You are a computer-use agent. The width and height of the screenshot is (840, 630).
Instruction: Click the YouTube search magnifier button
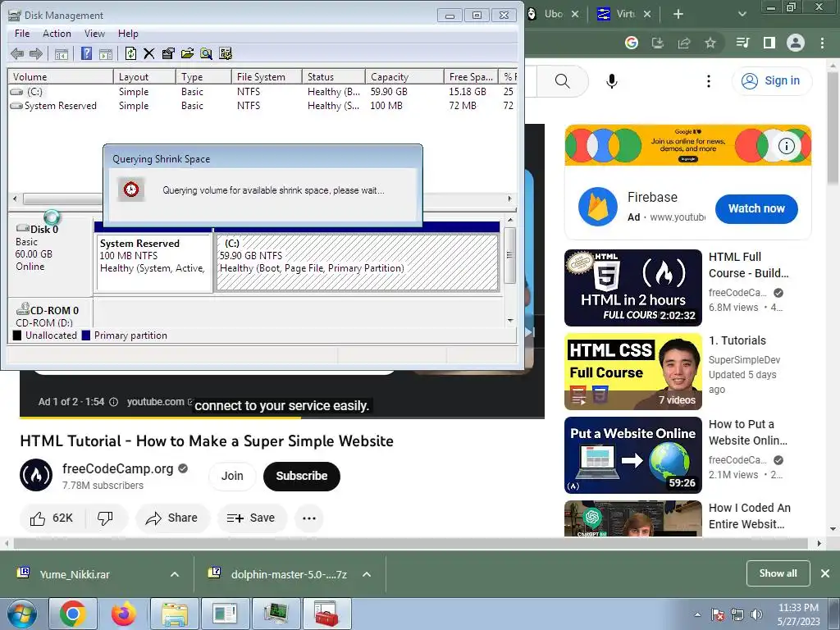[x=562, y=81]
